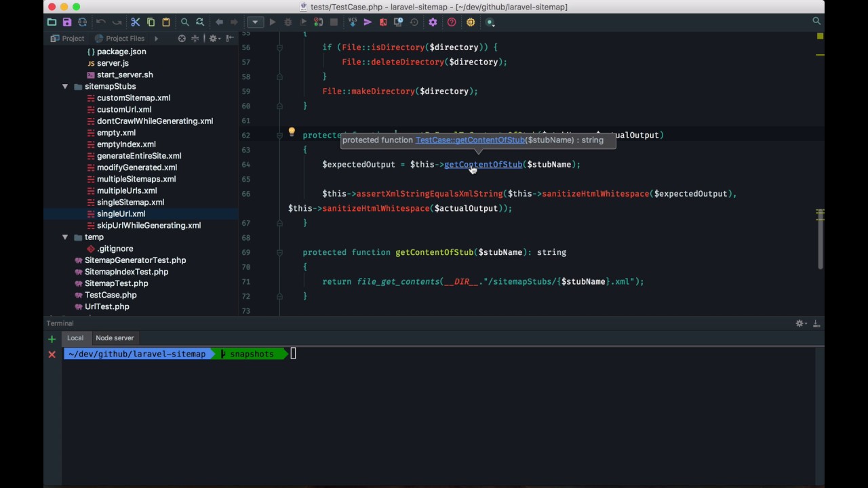Select dontCrawlWhileGenerating.xml file
This screenshot has height=488, width=868.
point(155,121)
